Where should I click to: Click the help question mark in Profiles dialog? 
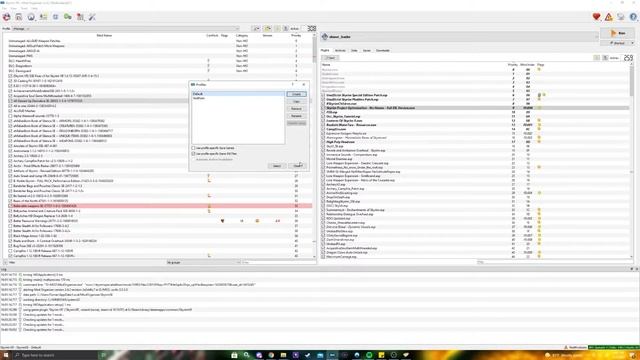[293, 84]
